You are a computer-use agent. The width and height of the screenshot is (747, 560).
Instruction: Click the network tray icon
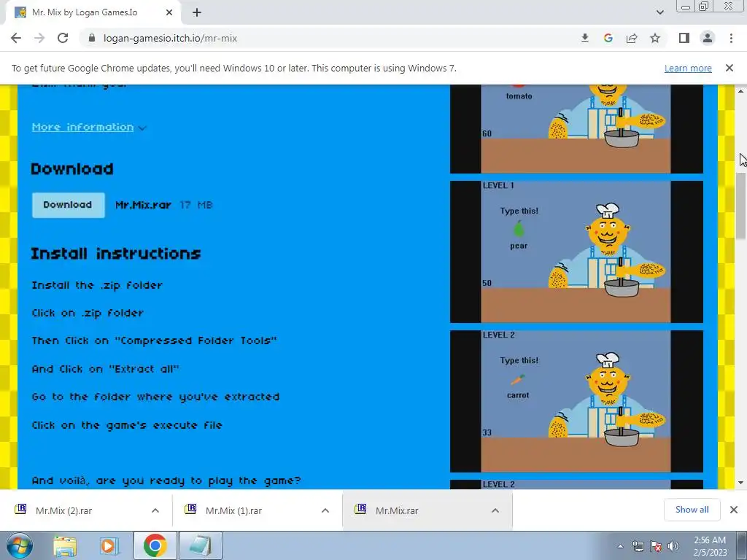638,546
